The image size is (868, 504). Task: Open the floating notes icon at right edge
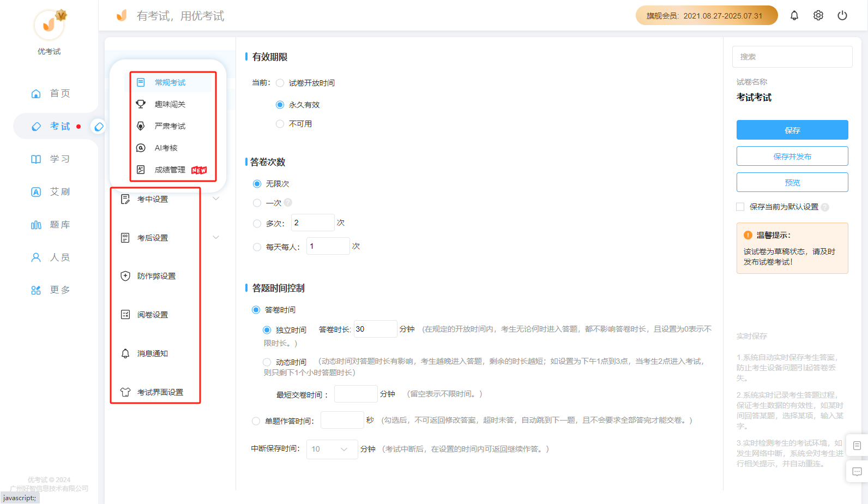pos(857,446)
